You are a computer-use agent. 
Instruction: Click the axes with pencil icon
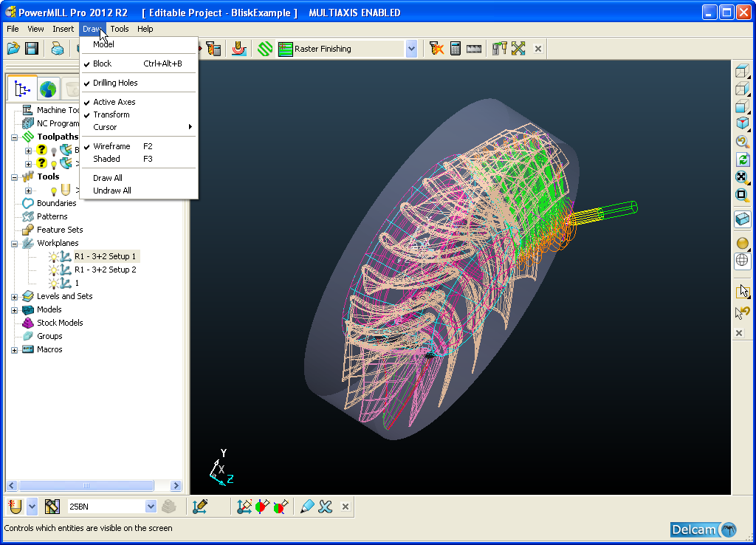click(199, 507)
